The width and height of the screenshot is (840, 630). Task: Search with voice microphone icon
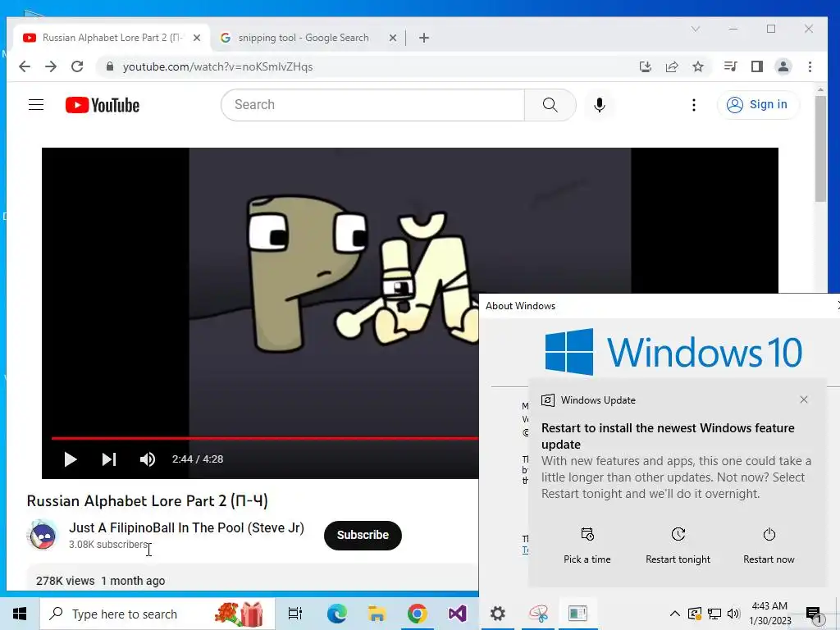[600, 105]
